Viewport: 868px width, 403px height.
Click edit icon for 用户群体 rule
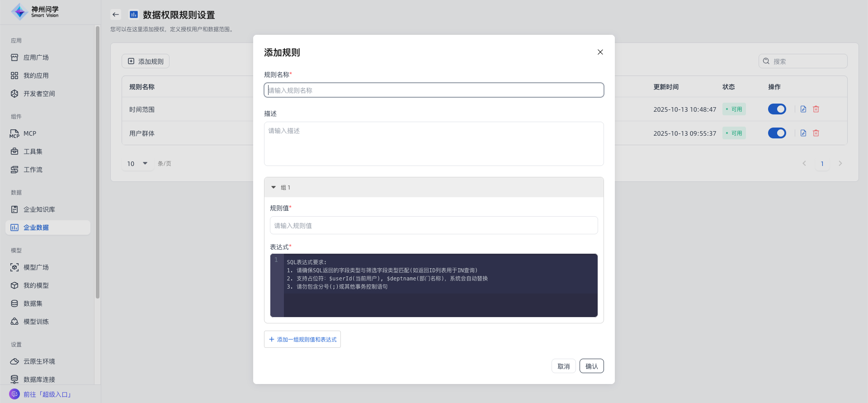(x=803, y=133)
